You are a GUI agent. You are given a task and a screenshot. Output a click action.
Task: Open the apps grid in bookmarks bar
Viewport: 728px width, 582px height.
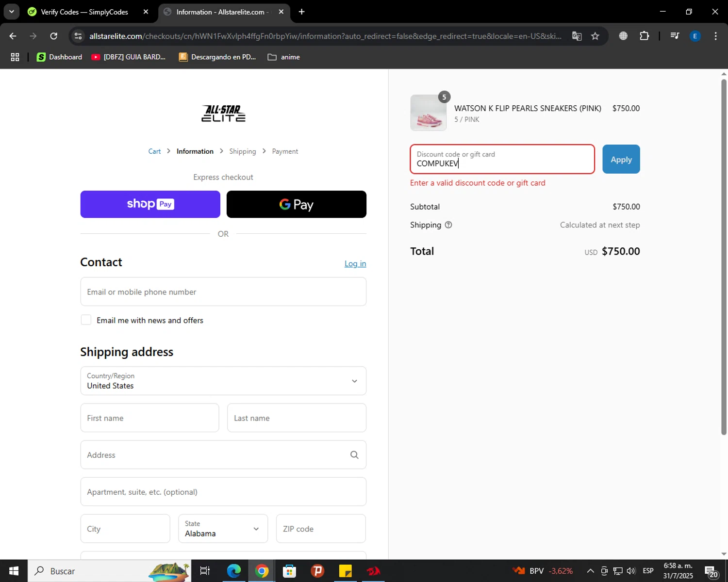pos(15,57)
